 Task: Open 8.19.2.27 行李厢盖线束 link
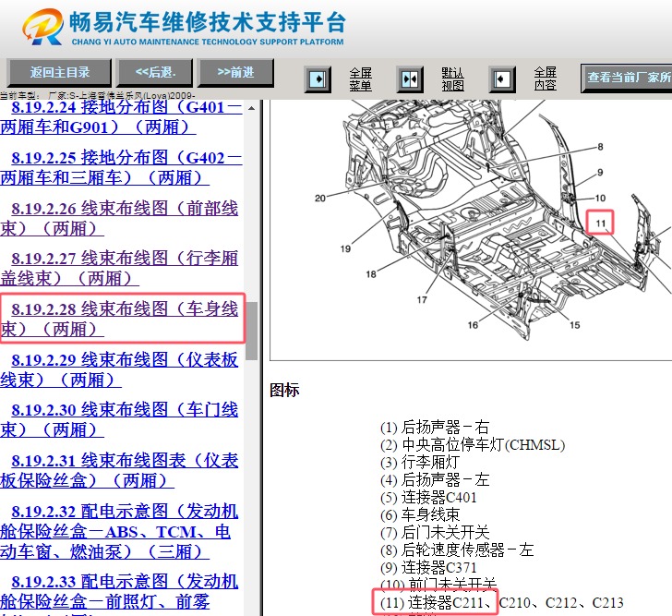click(119, 269)
